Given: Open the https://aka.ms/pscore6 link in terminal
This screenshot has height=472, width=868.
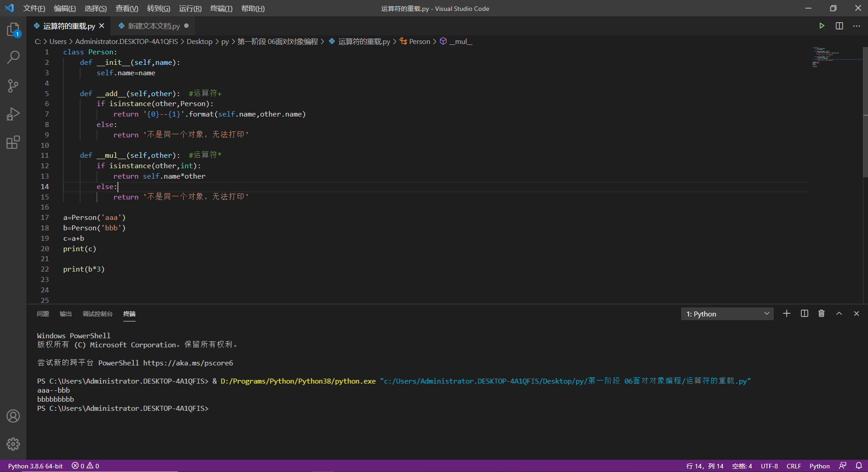Looking at the screenshot, I should coord(188,363).
